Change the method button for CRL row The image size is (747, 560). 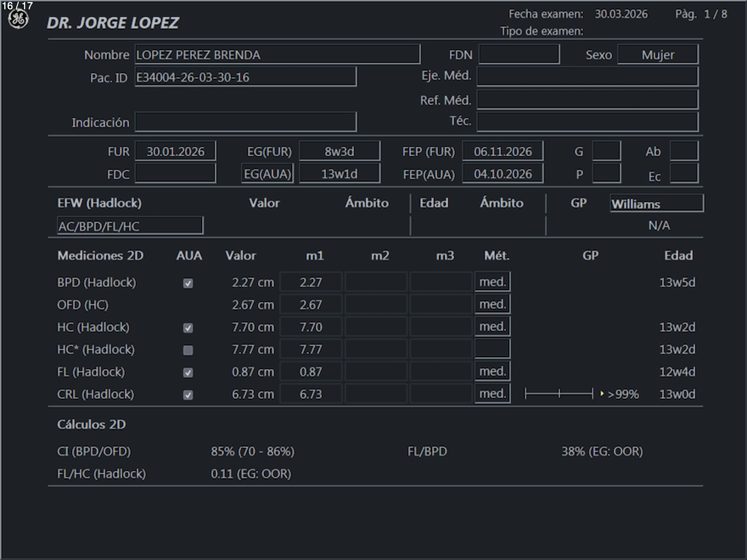492,394
